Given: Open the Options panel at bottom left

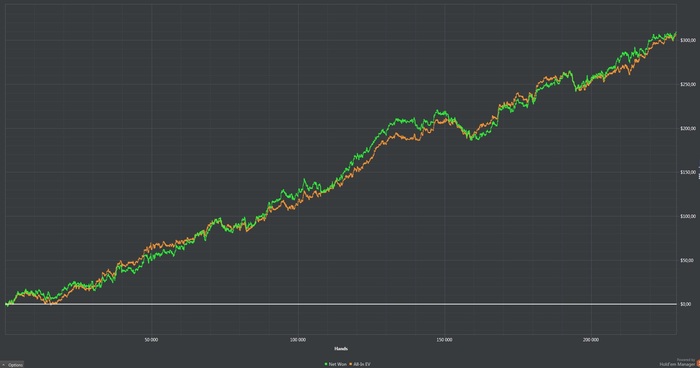Looking at the screenshot, I should 12,364.
